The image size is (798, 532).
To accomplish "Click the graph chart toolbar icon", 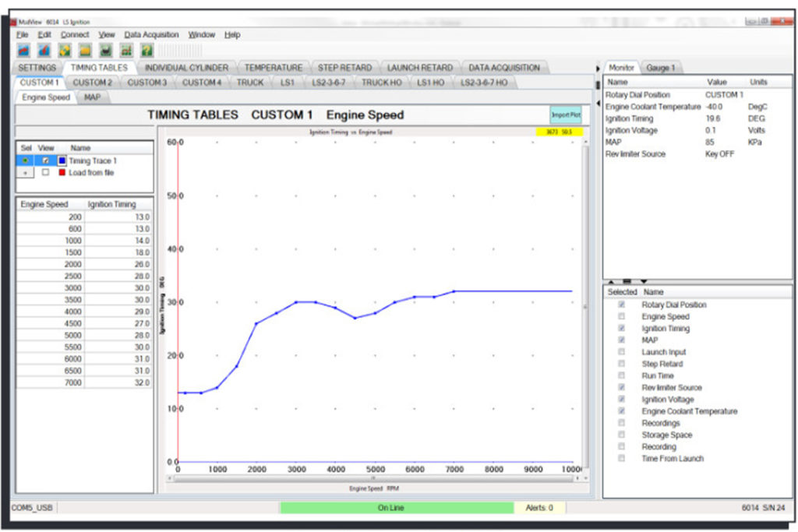I will (x=126, y=51).
